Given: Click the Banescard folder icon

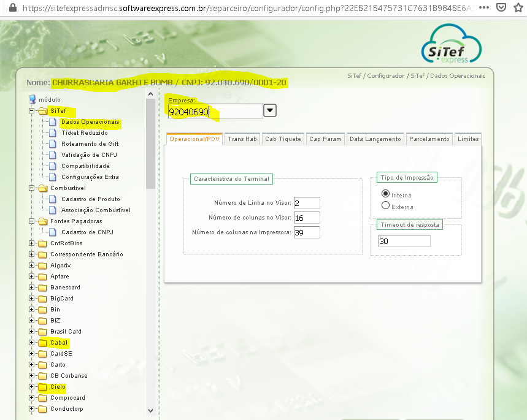Looking at the screenshot, I should [43, 288].
